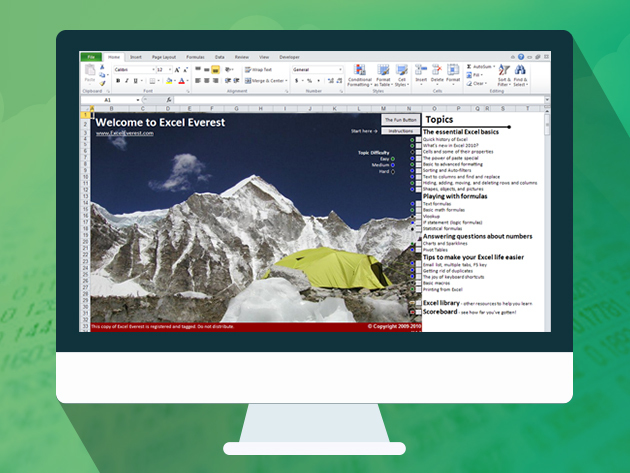Open the green File tab
Viewport: 630px width, 473px height.
91,57
